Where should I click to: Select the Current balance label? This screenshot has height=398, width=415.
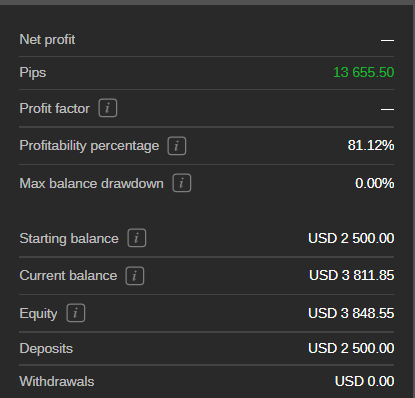pyautogui.click(x=68, y=276)
